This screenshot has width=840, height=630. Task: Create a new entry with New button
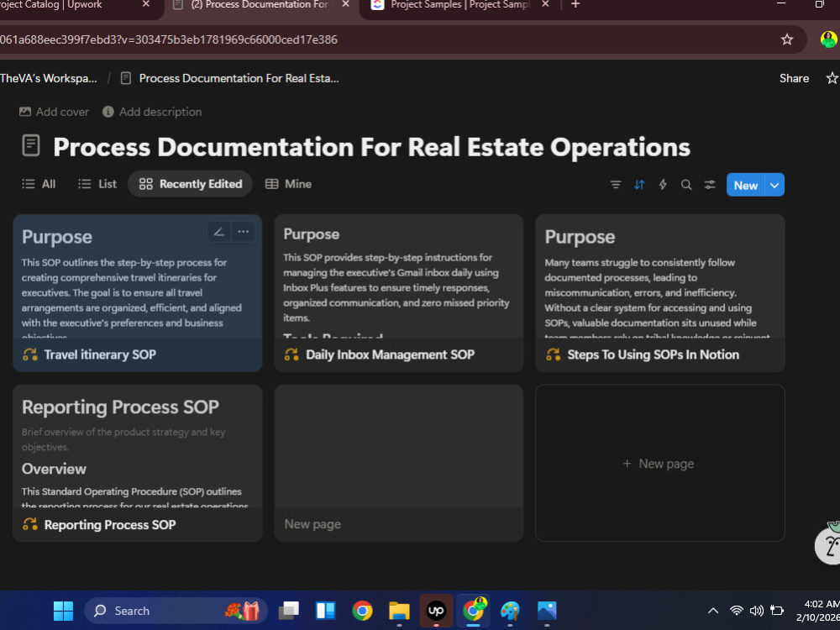(746, 186)
